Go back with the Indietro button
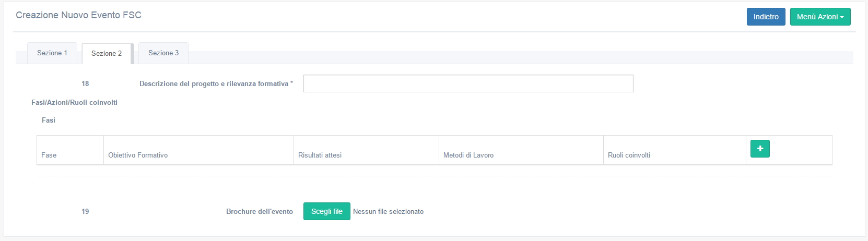The width and height of the screenshot is (868, 241). tap(766, 17)
